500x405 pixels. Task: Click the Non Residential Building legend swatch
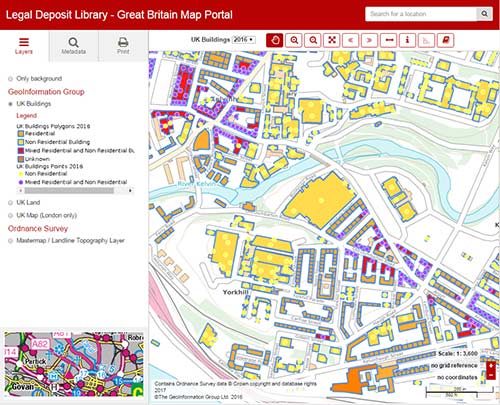(21, 142)
